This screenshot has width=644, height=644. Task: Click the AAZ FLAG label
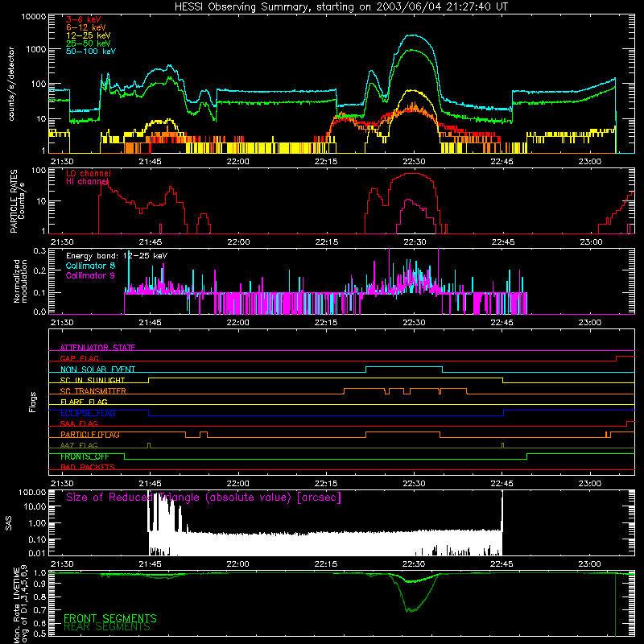point(79,445)
